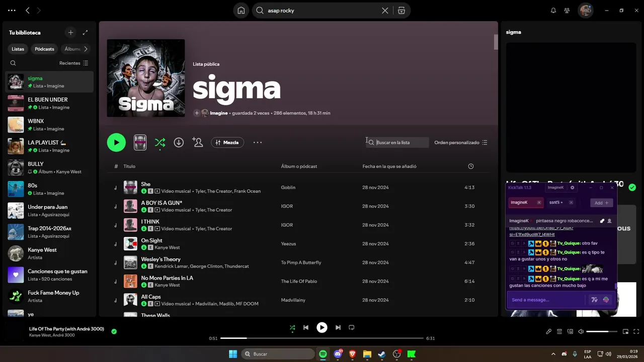Mute volume via speaker icon in player
This screenshot has width=644, height=362.
coord(581,332)
